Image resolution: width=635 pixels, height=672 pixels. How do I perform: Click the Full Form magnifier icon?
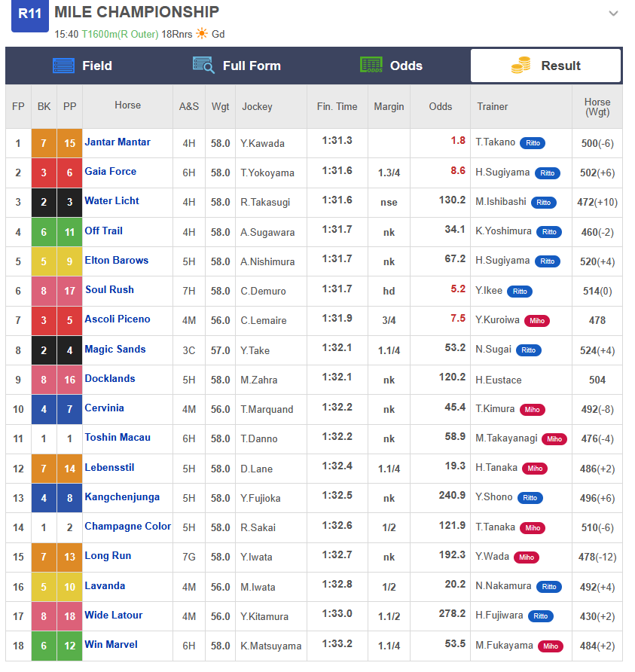click(203, 66)
